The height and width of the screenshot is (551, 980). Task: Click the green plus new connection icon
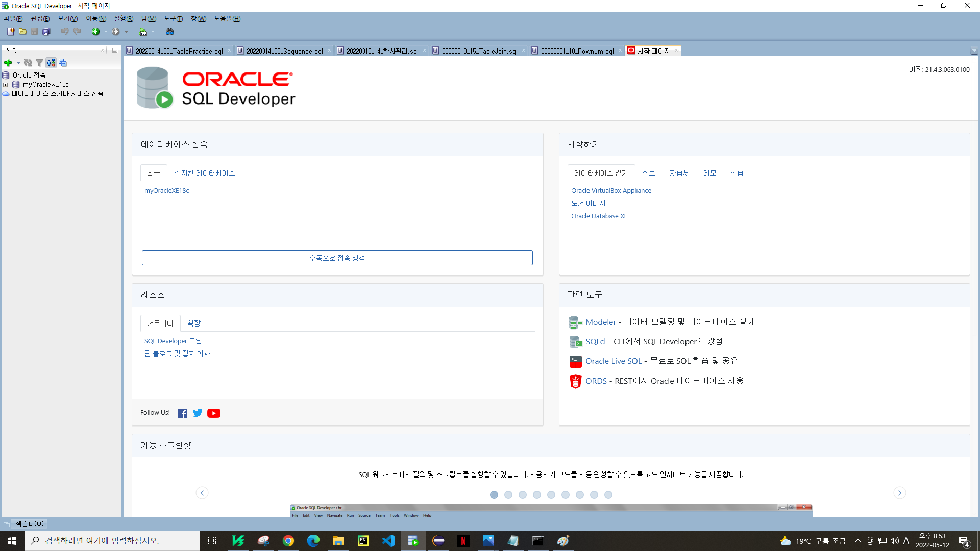[x=8, y=63]
